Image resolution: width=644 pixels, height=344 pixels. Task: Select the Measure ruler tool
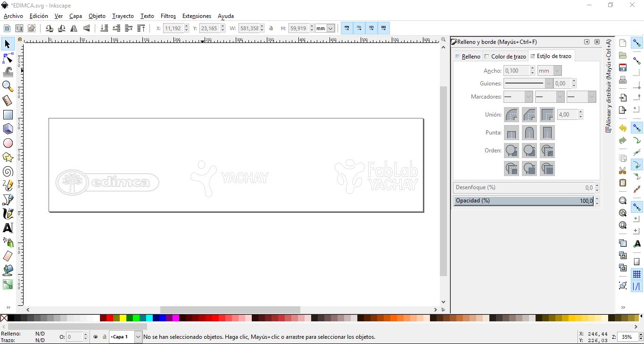pos(8,101)
